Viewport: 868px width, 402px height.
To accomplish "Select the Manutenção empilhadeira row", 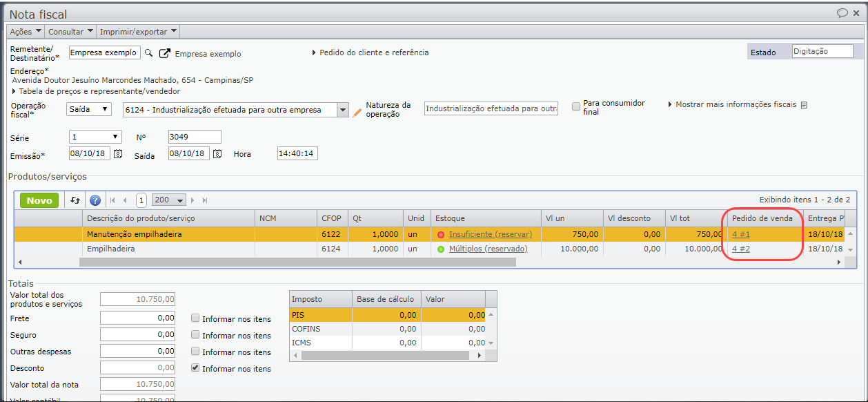I will [428, 235].
